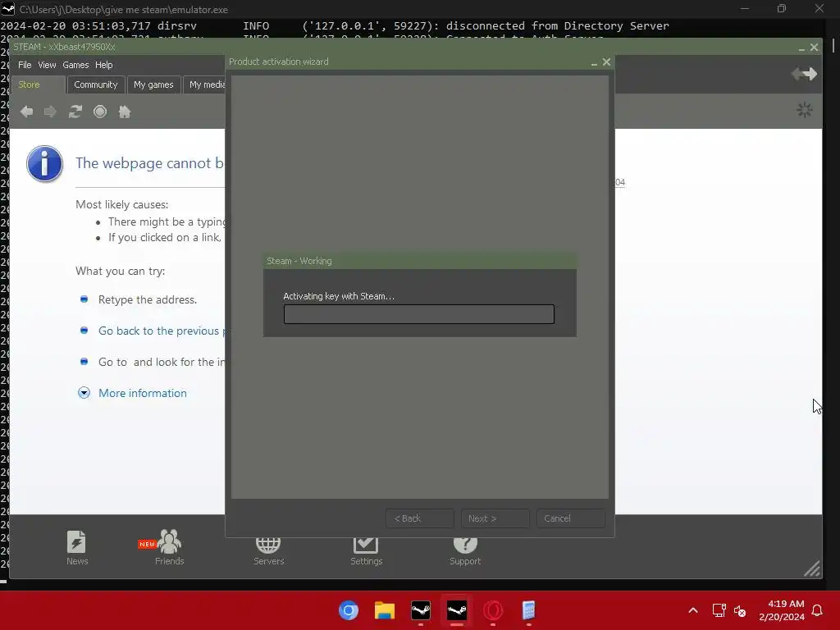Close the Product activation wizard

(606, 62)
